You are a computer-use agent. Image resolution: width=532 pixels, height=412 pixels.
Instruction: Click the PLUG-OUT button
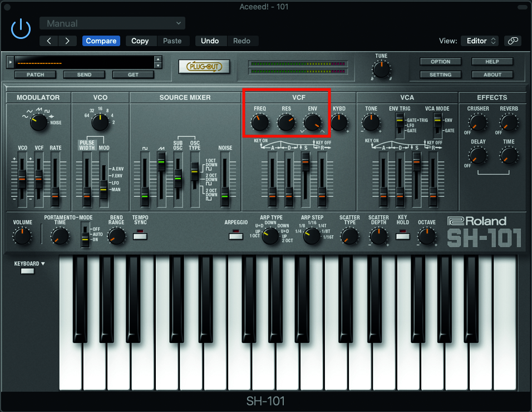tap(204, 67)
